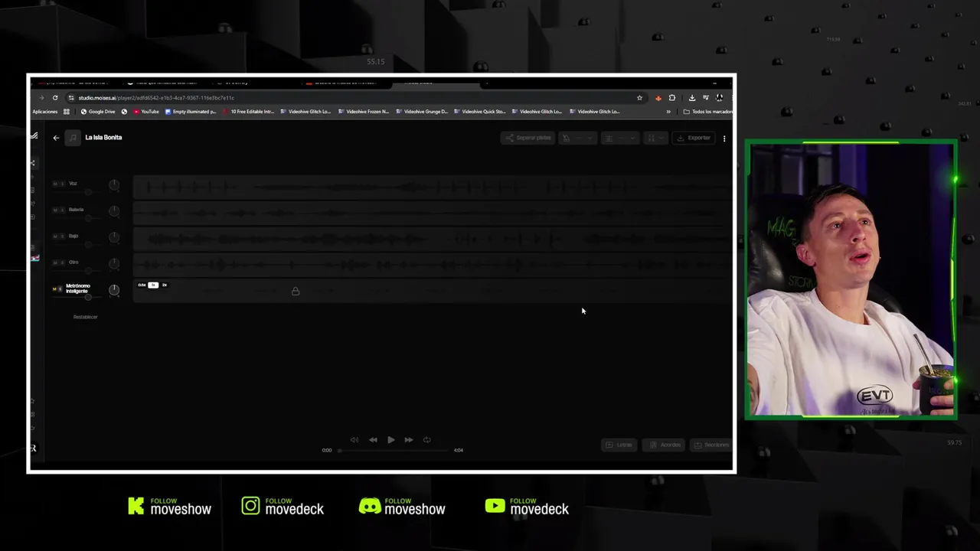980x551 pixels.
Task: Click the Voz pan knob
Action: click(114, 184)
